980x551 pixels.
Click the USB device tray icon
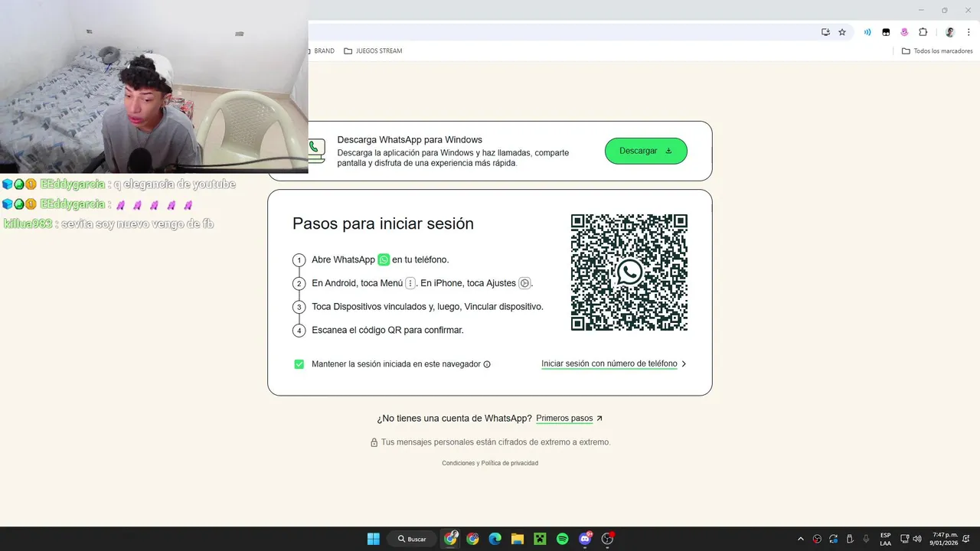[x=850, y=539]
